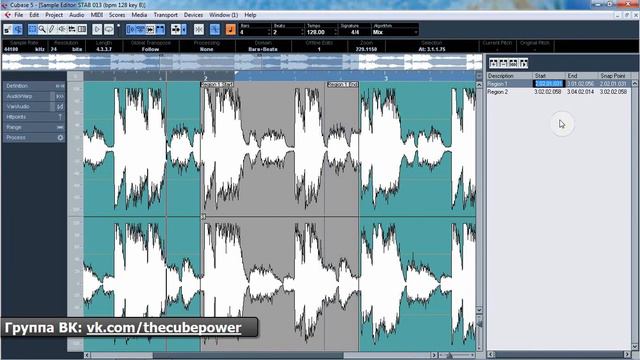Expand the Range inspector tab
The height and width of the screenshot is (360, 640).
[34, 127]
